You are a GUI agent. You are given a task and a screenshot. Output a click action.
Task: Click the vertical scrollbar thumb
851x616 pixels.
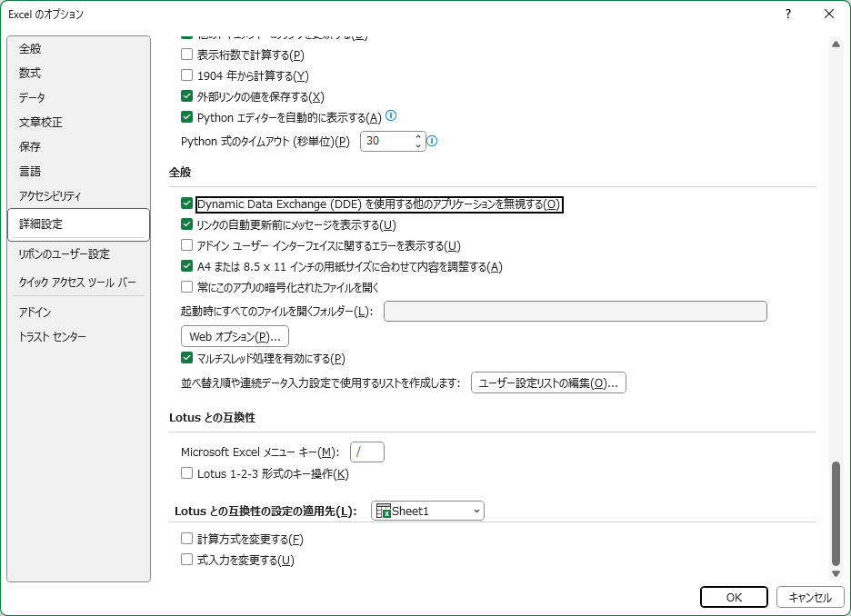tap(836, 513)
